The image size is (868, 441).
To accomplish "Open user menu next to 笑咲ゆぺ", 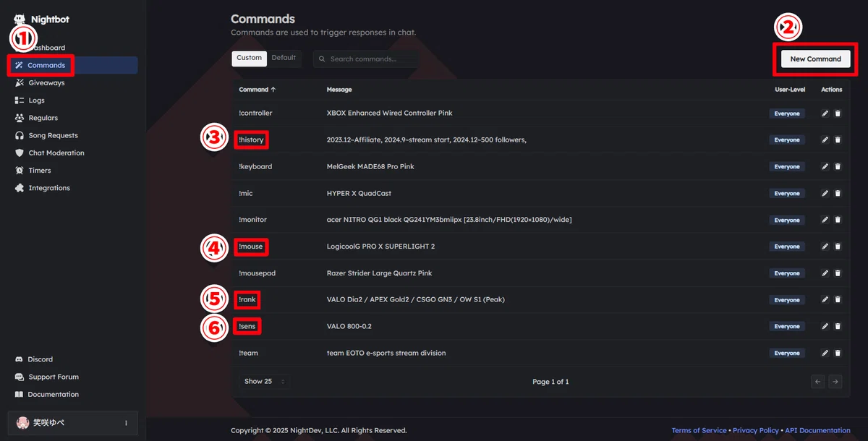I will (126, 423).
